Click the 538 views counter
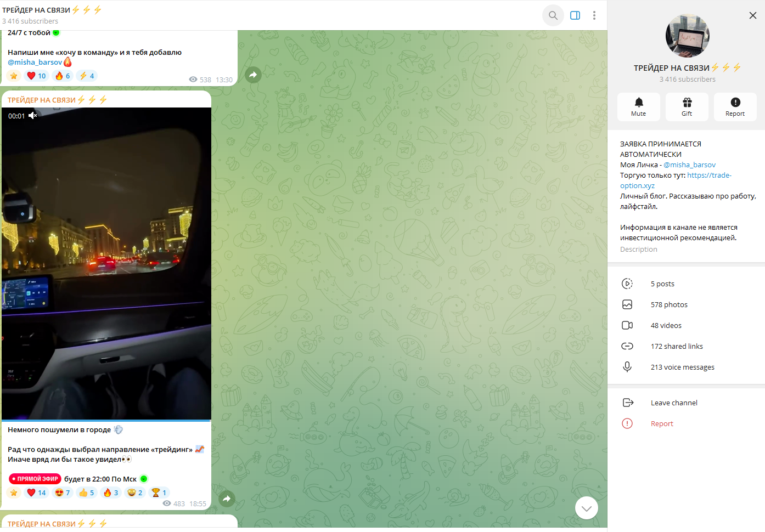Viewport: 765px width, 532px height. pyautogui.click(x=200, y=80)
